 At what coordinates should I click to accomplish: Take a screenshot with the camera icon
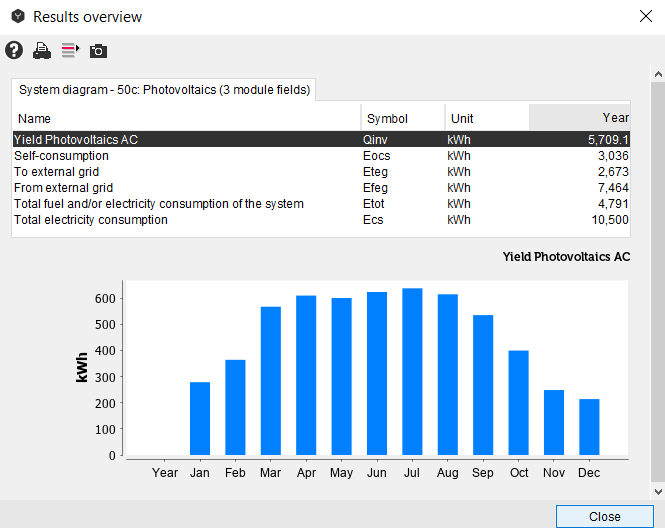(98, 50)
